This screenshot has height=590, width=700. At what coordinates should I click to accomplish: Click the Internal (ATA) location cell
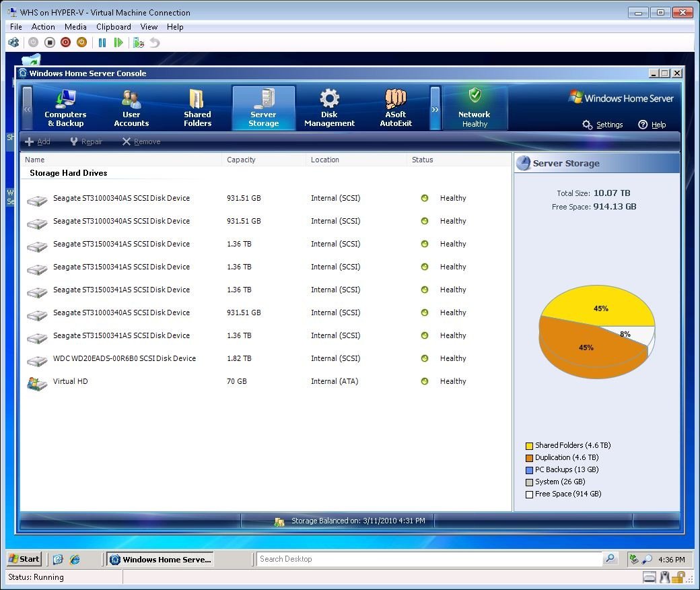coord(335,381)
